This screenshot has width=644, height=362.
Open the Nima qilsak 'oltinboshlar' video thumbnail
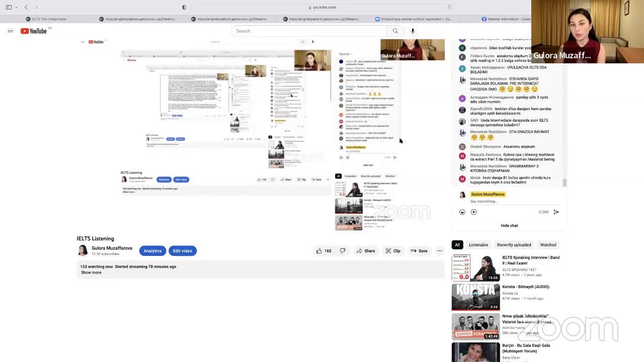click(x=475, y=326)
